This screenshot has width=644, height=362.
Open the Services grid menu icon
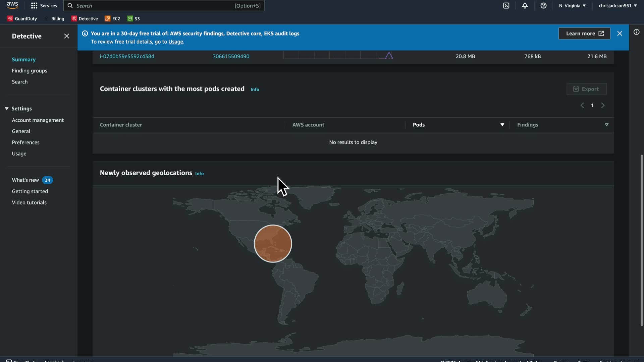[x=34, y=6]
